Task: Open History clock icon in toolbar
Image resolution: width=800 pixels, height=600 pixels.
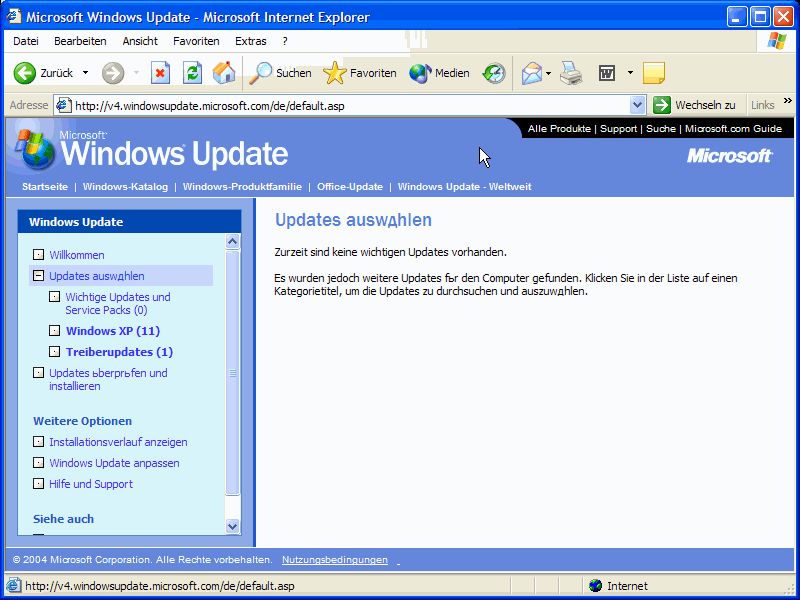Action: [494, 73]
